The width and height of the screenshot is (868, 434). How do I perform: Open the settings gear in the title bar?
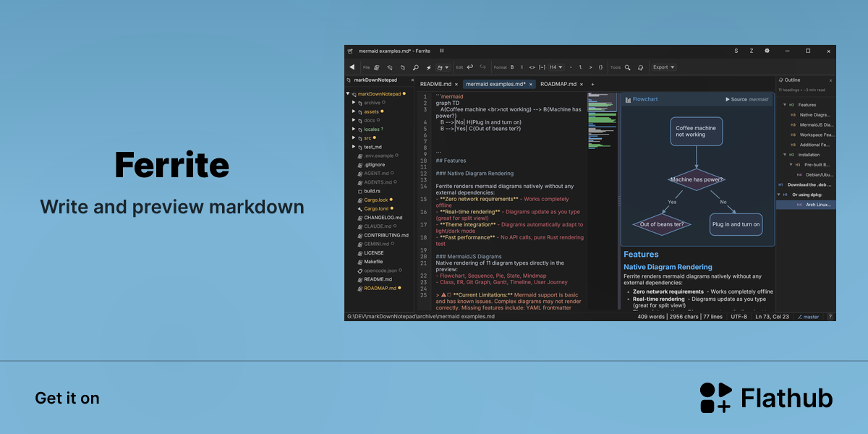point(767,51)
